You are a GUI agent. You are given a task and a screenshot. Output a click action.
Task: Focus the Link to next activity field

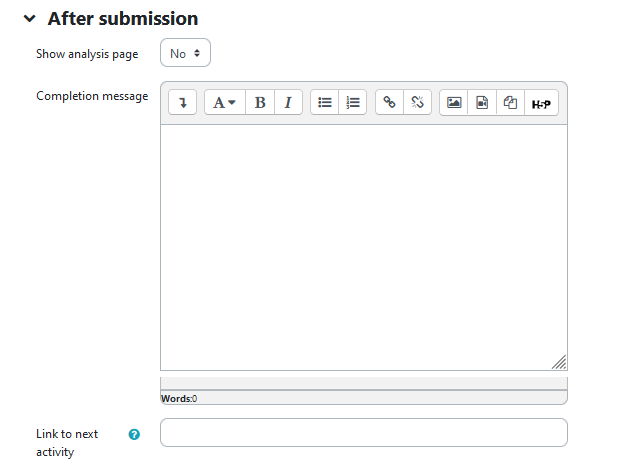tap(363, 432)
